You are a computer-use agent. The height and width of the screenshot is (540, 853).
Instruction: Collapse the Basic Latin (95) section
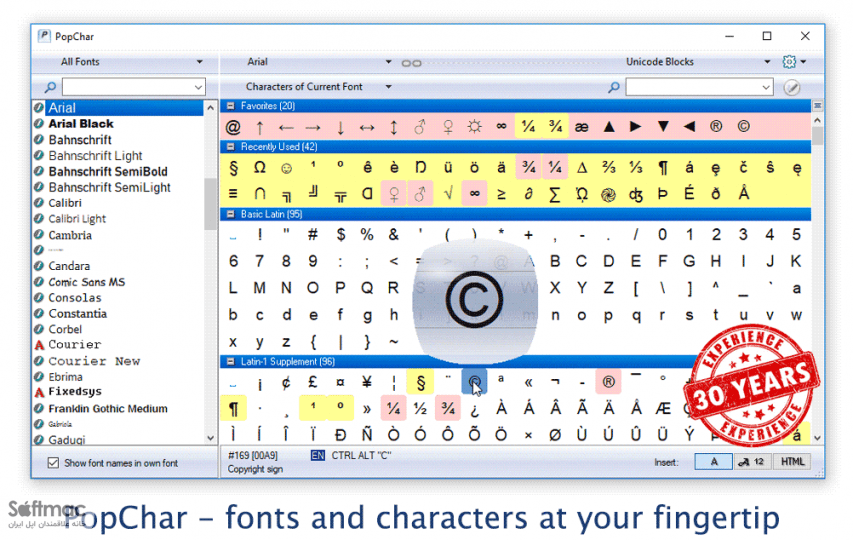click(230, 214)
